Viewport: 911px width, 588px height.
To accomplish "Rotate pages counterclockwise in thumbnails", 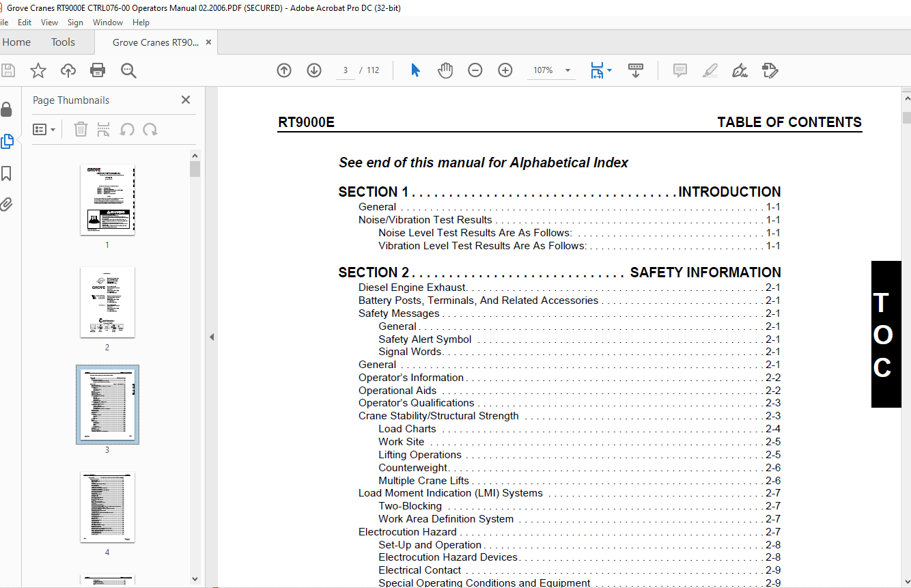I will (127, 129).
